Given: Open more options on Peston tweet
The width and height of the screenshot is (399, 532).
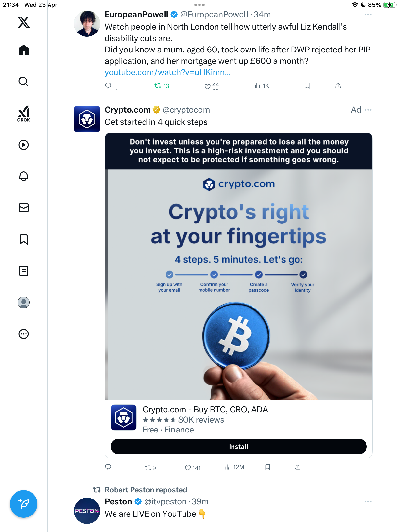Looking at the screenshot, I should click(x=368, y=502).
